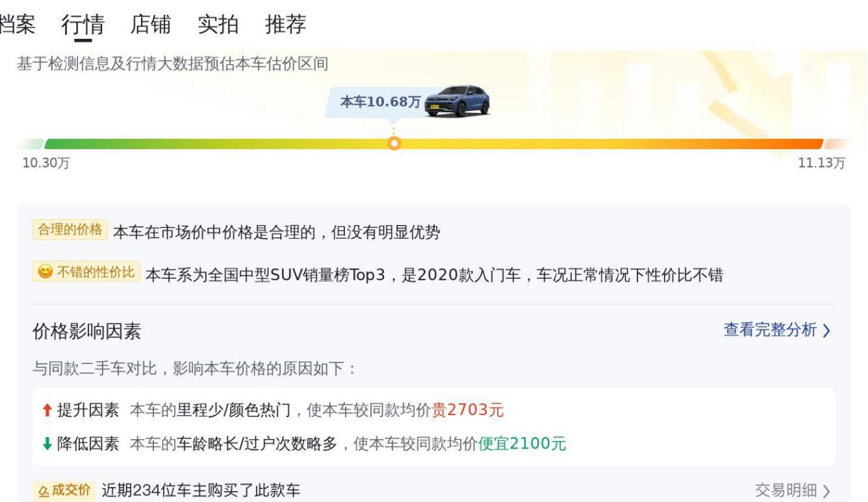The height and width of the screenshot is (502, 868).
Task: Go to the 实拍 tab
Action: coord(218,25)
